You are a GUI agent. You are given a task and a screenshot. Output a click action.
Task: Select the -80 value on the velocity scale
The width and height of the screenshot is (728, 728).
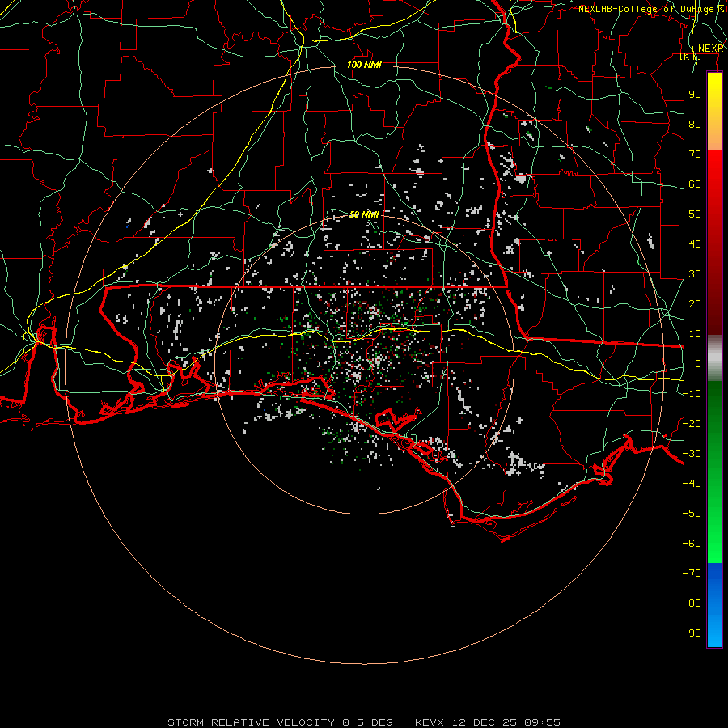(x=692, y=603)
